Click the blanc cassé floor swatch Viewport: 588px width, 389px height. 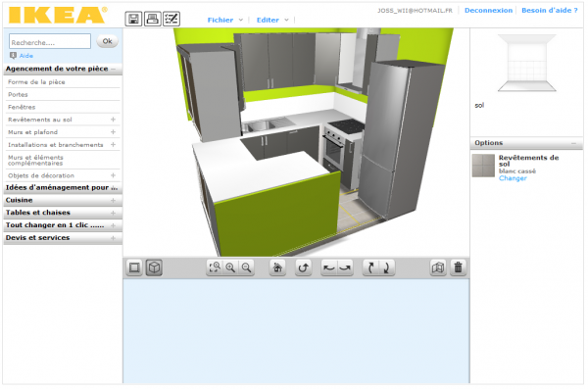483,166
